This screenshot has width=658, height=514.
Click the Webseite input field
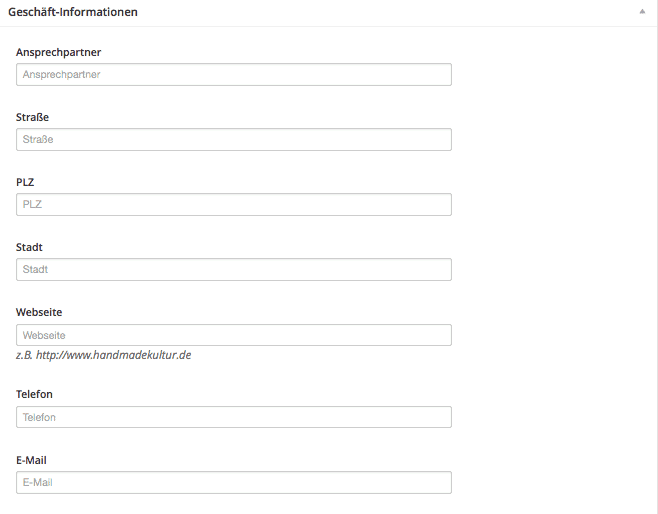click(233, 335)
